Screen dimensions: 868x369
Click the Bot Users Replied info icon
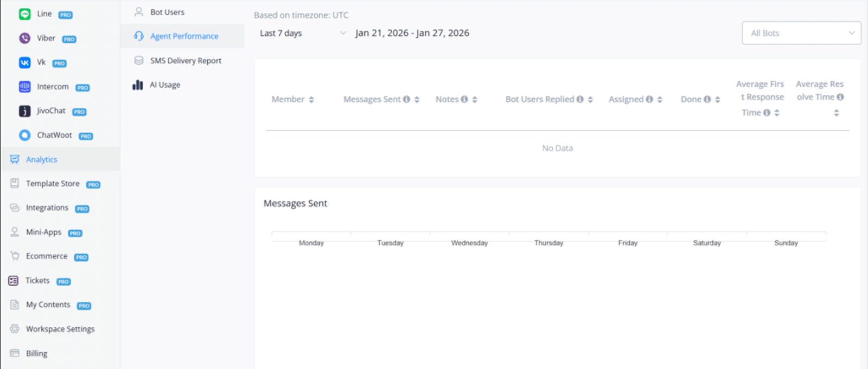click(580, 100)
